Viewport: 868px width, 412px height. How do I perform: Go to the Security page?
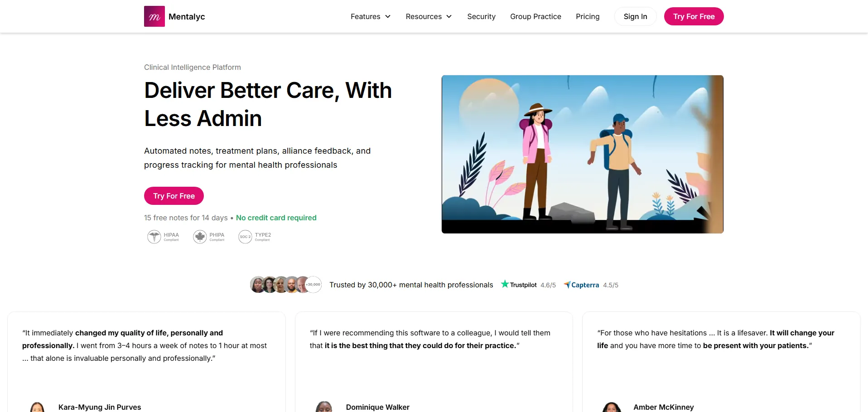481,16
